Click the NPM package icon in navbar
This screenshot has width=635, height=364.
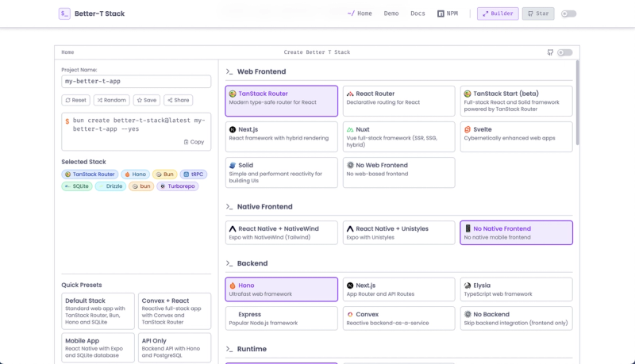tap(441, 13)
